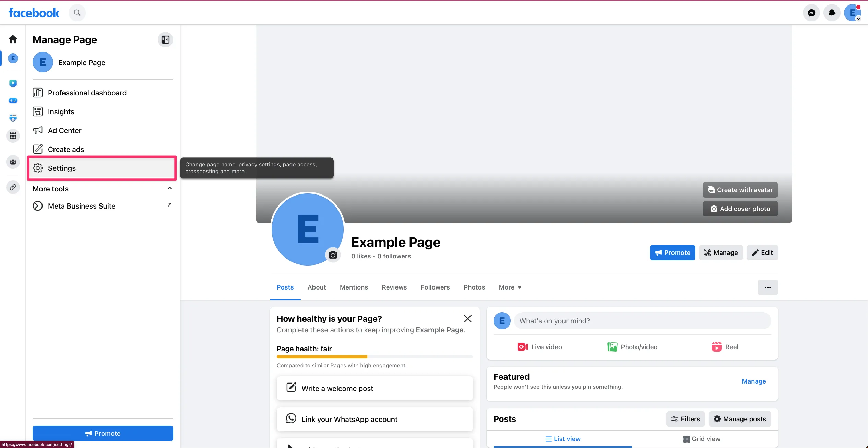Viewport: 868px width, 448px height.
Task: Open account menu avatar at top right
Action: pyautogui.click(x=853, y=13)
